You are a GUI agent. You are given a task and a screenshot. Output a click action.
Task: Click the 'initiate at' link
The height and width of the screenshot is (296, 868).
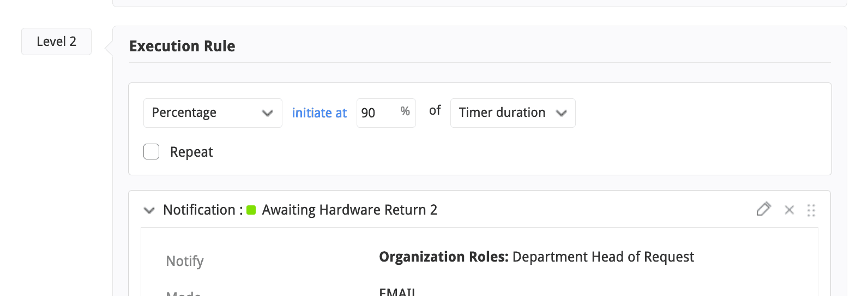(319, 113)
